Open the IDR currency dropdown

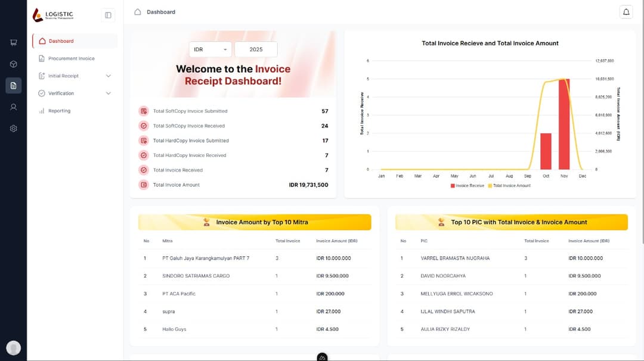pyautogui.click(x=210, y=49)
